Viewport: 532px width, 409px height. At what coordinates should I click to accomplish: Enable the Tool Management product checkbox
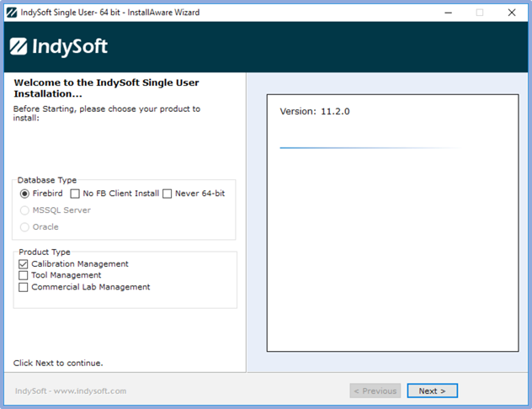coord(24,275)
